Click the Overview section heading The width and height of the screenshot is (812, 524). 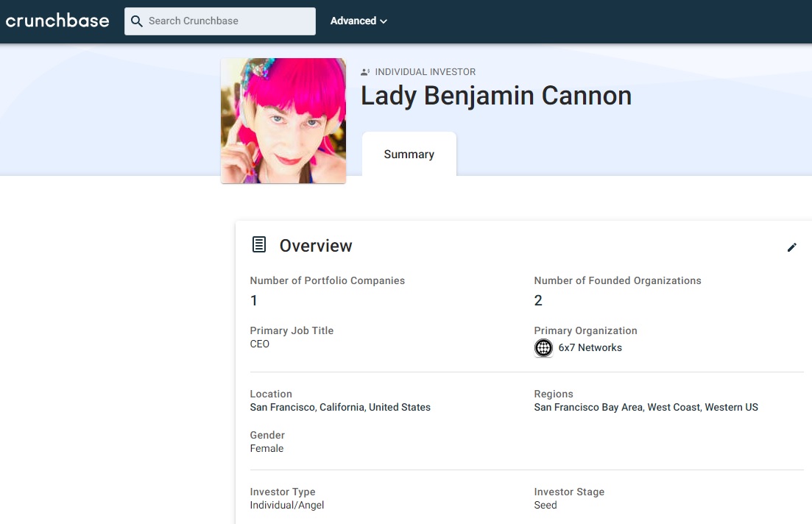(316, 245)
